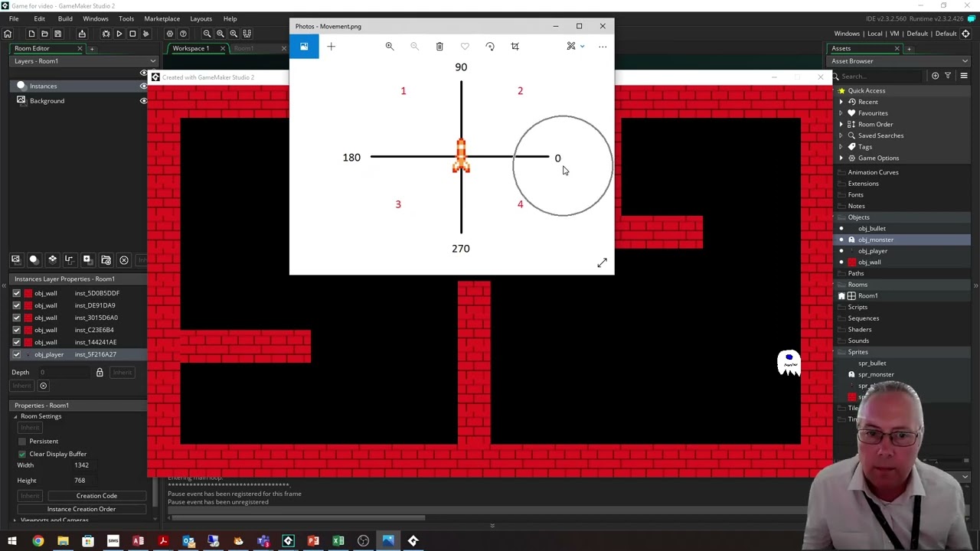Zoom out the workspace with the magnifier-minus icon
The image size is (980, 551).
(x=207, y=34)
